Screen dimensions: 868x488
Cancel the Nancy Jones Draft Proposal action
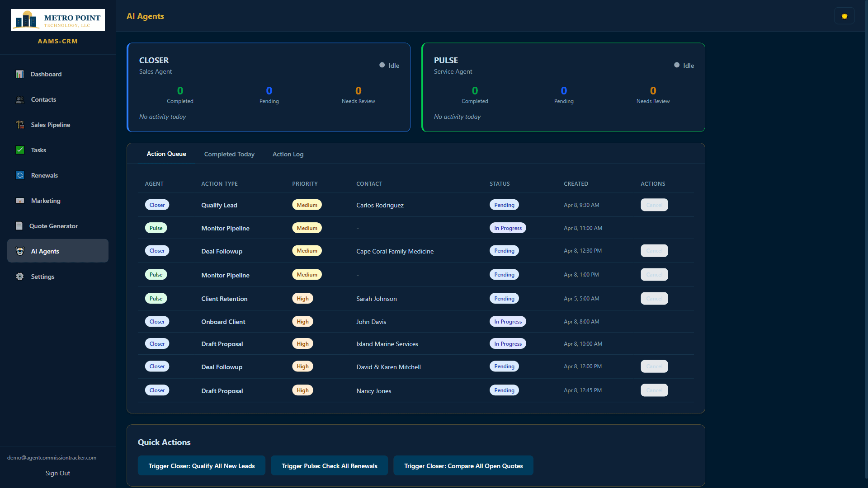coord(654,390)
